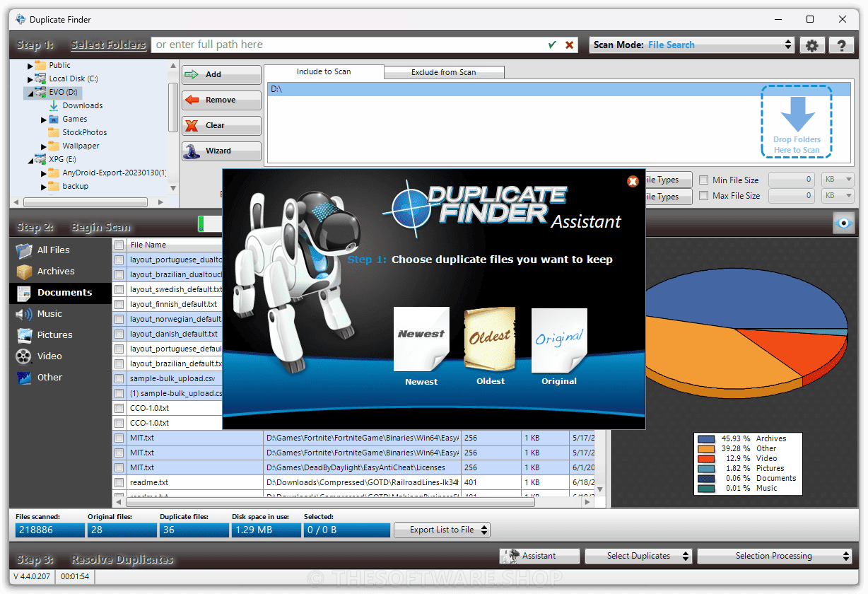Select the D:\ entry in scan list

pyautogui.click(x=558, y=89)
